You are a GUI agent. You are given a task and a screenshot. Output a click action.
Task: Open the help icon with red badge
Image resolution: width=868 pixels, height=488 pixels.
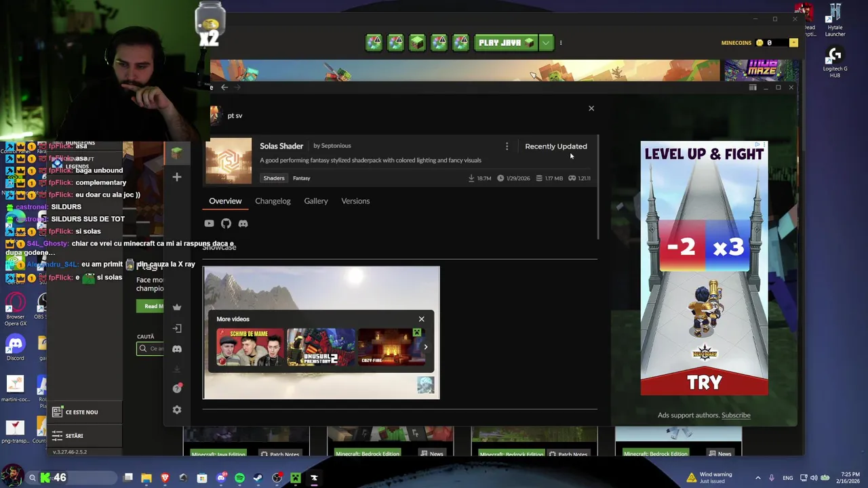[x=177, y=388]
